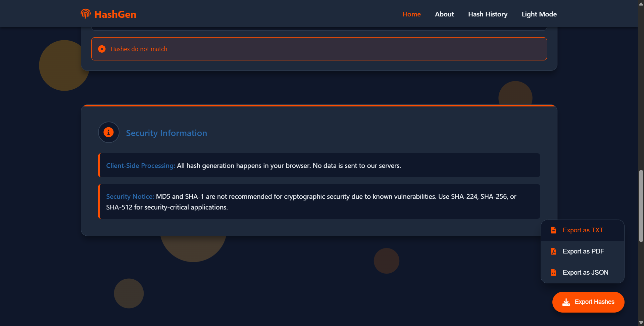The height and width of the screenshot is (326, 644).
Task: Pick Export as JSON option
Action: pos(583,273)
